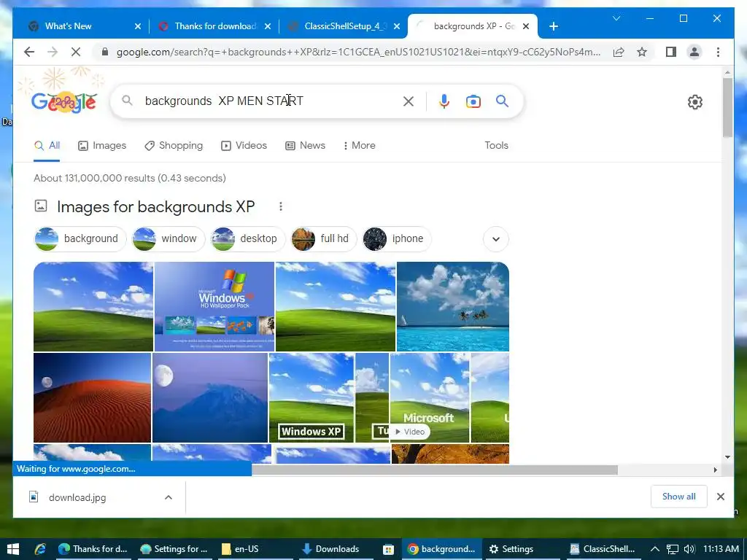Viewport: 747px width, 560px height.
Task: Open the Windows XP labeled thumbnail
Action: (311, 397)
